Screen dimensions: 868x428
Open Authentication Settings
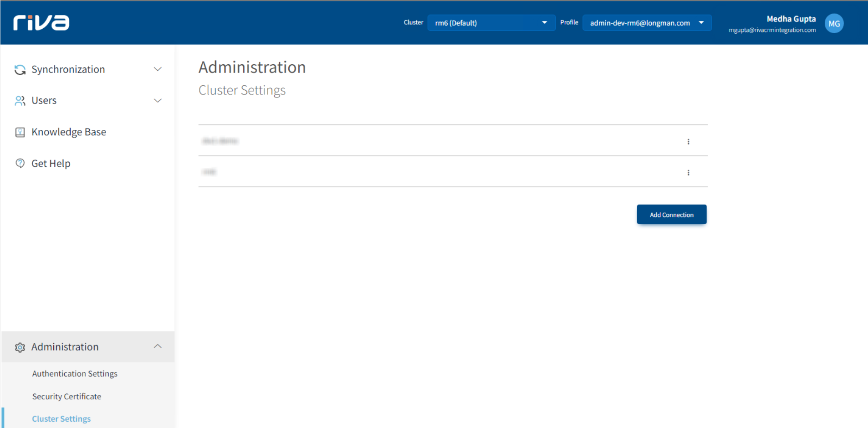tap(75, 374)
